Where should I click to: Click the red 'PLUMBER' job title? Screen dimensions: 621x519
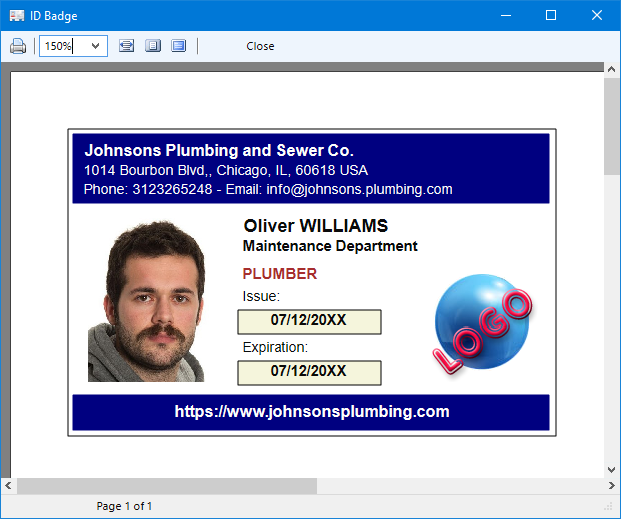pyautogui.click(x=280, y=274)
